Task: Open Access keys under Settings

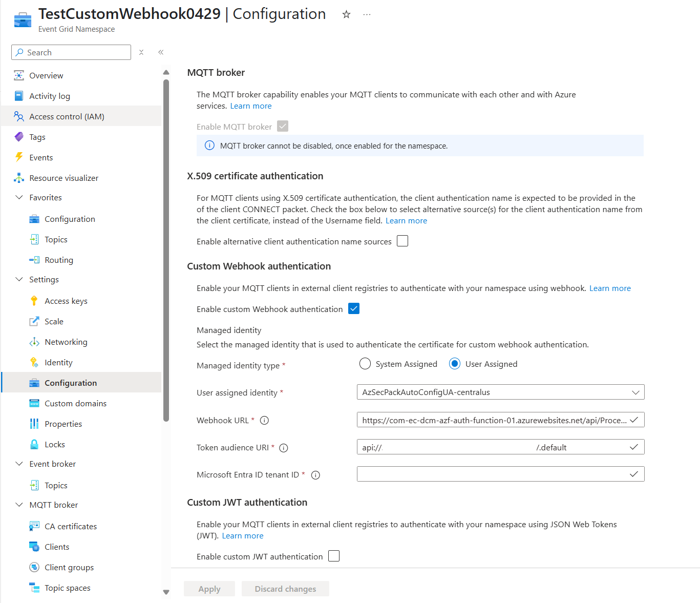Action: coord(66,301)
